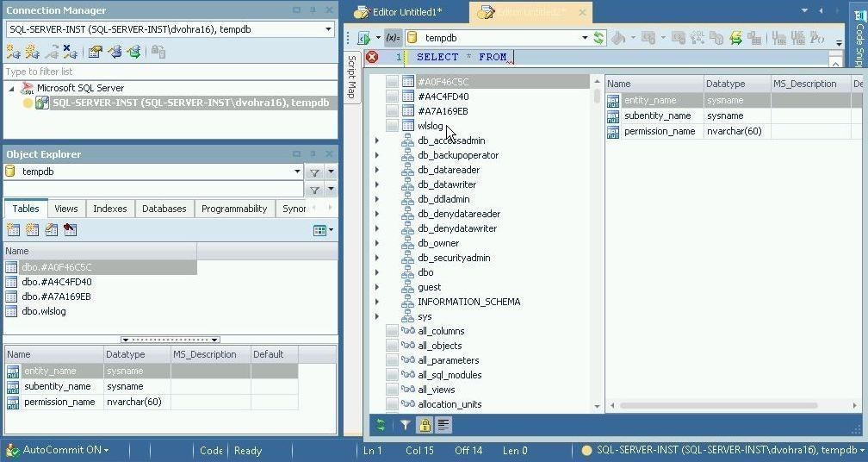Click the red error icon on line 1
The width and height of the screenshot is (868, 462).
[372, 57]
